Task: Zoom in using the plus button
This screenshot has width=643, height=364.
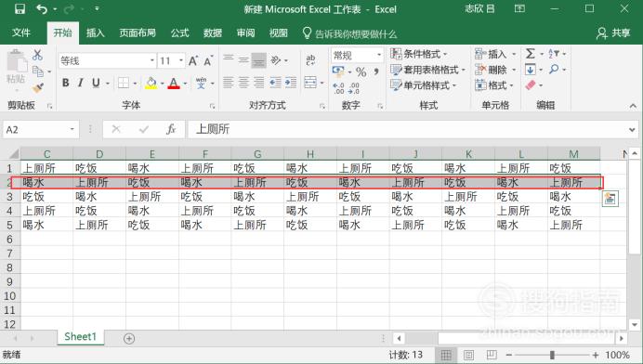Action: pos(596,355)
